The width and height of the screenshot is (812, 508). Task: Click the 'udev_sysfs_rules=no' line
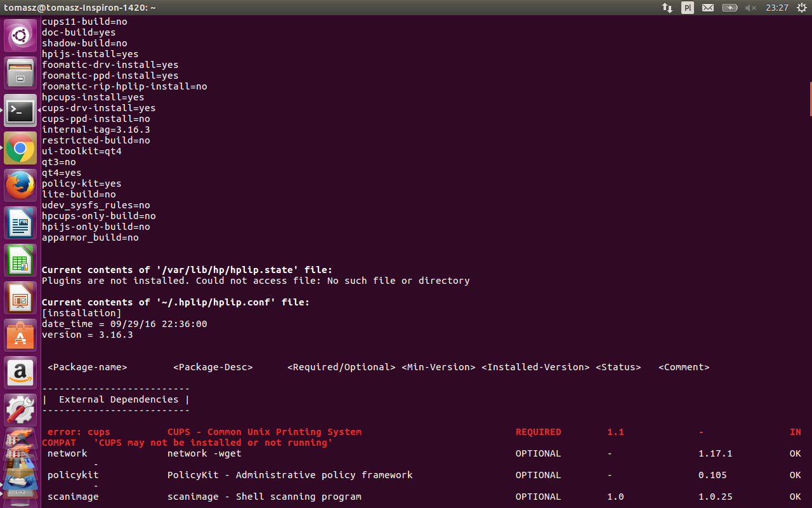pos(96,205)
